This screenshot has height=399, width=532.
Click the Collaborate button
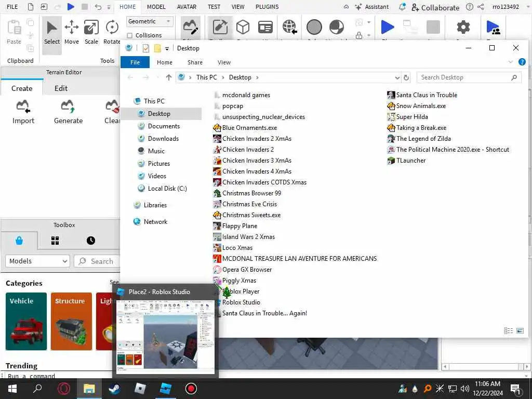pyautogui.click(x=435, y=7)
